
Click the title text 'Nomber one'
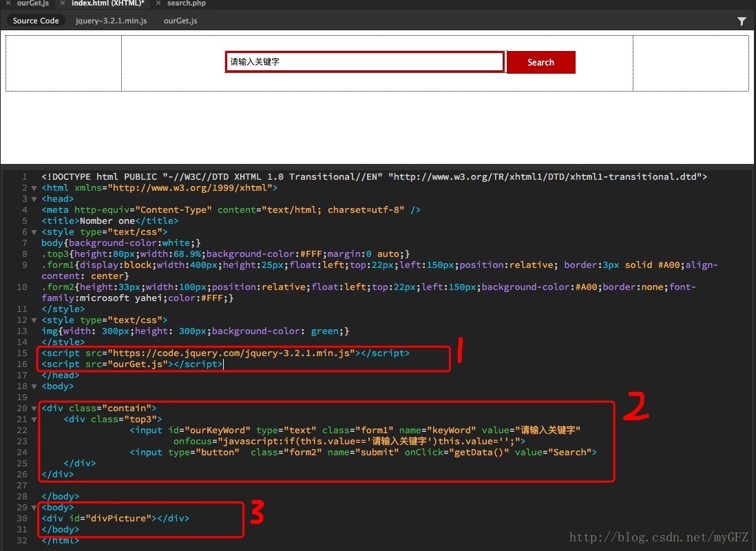107,221
